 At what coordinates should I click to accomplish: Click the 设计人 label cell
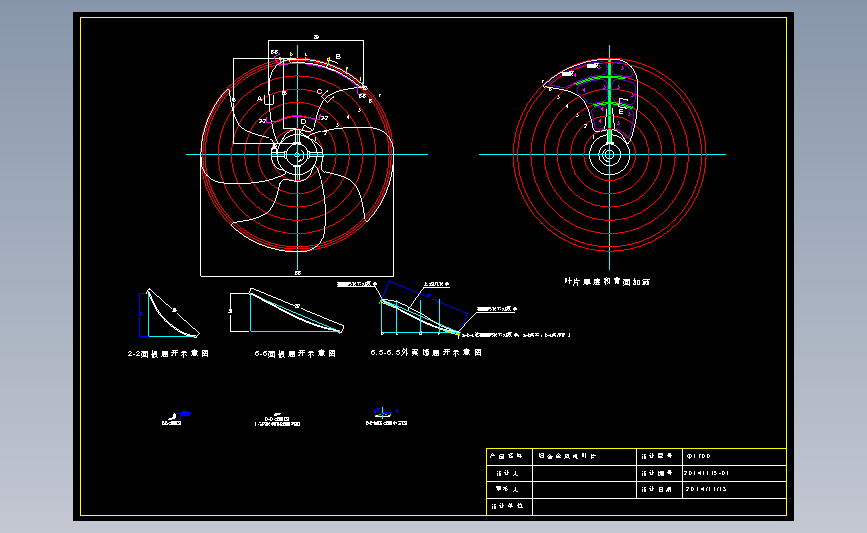(509, 473)
